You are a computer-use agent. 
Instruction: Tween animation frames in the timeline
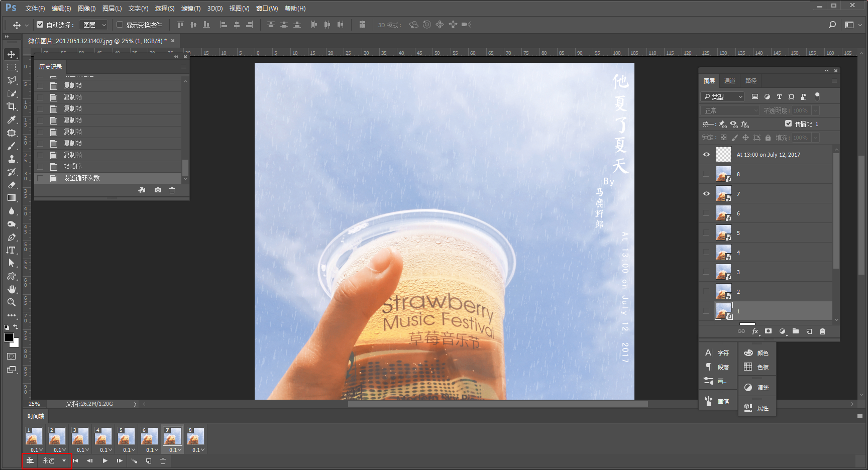point(134,461)
